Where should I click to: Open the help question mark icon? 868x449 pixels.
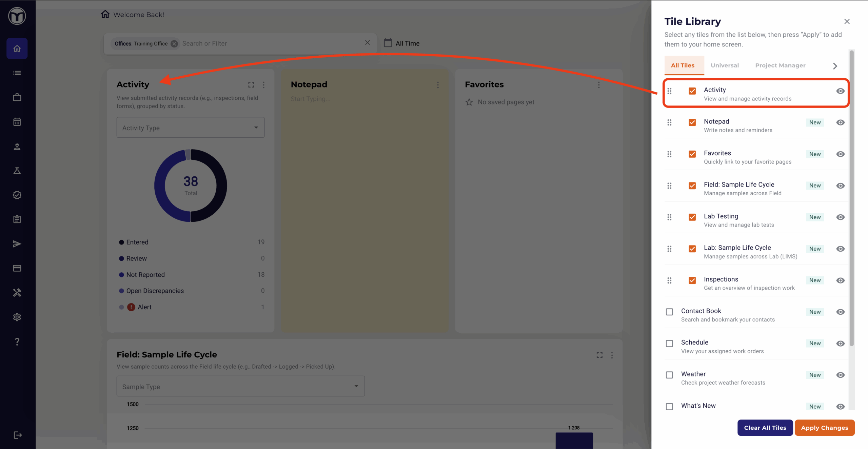(x=17, y=341)
